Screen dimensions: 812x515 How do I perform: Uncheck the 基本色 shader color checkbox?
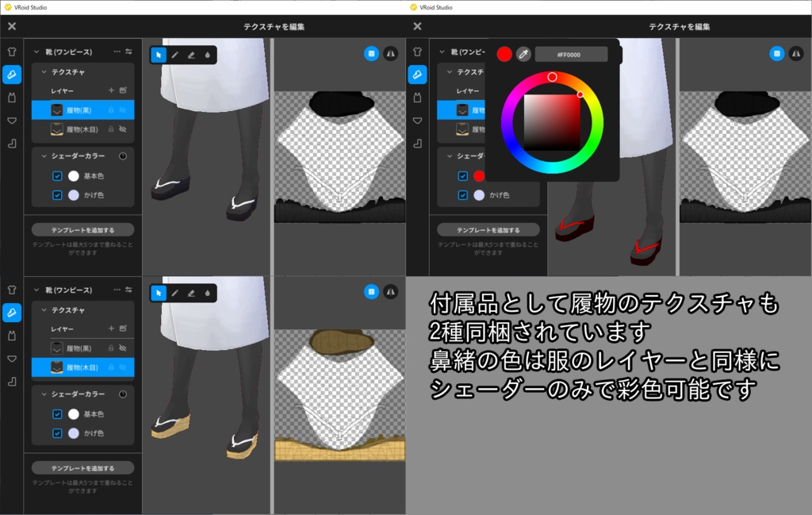tap(56, 175)
